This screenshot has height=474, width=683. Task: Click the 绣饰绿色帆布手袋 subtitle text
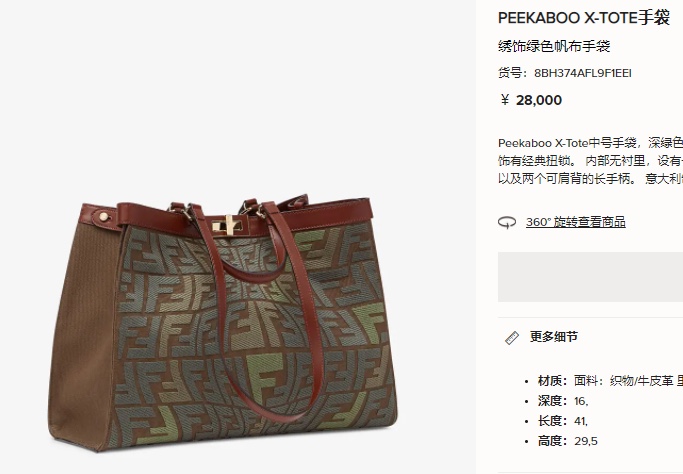pyautogui.click(x=554, y=46)
